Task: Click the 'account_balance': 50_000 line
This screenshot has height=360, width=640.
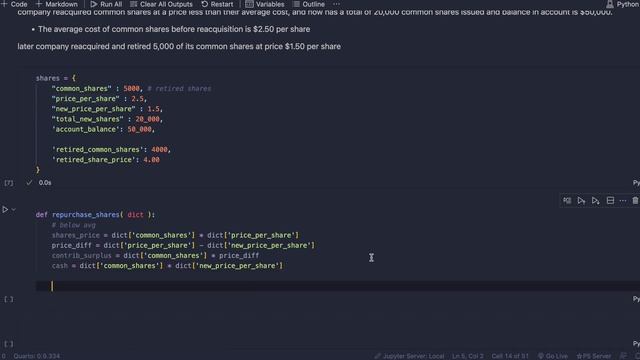Action: coord(103,129)
